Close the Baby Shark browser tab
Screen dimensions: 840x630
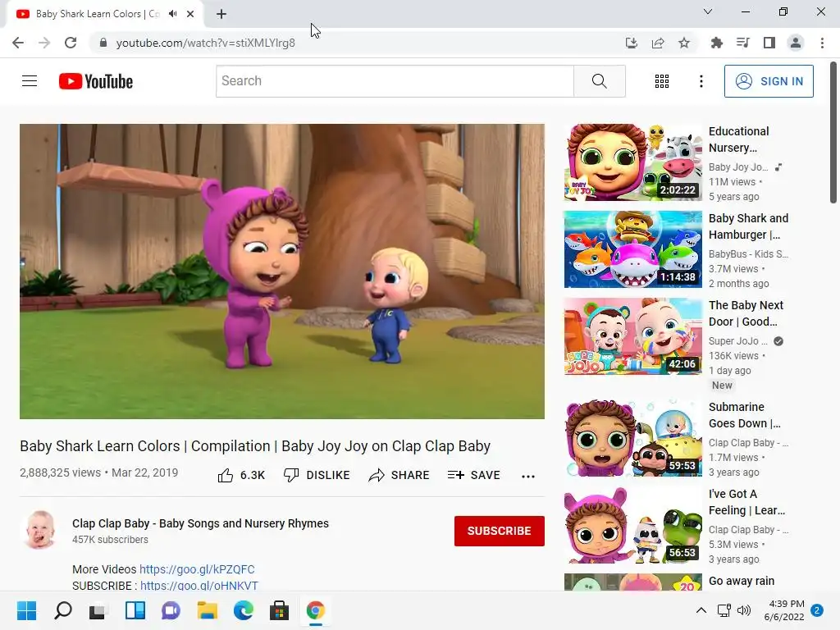point(190,14)
